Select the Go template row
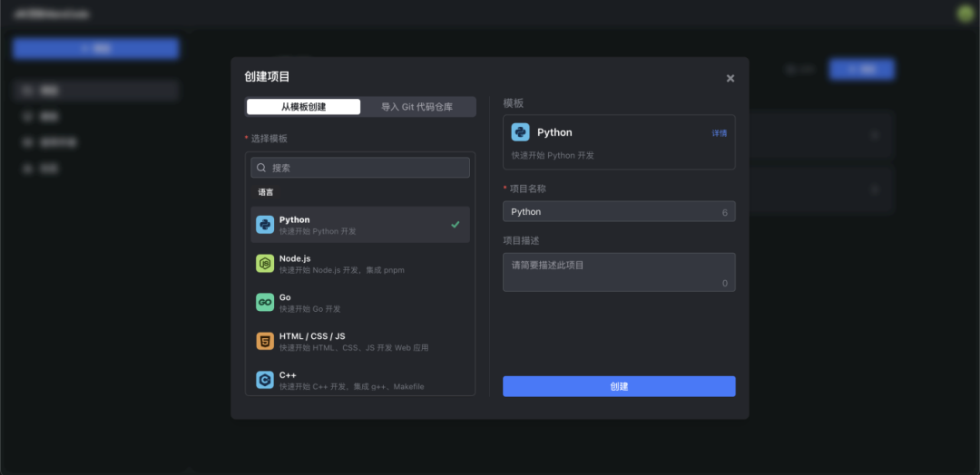The height and width of the screenshot is (475, 980). (x=360, y=302)
